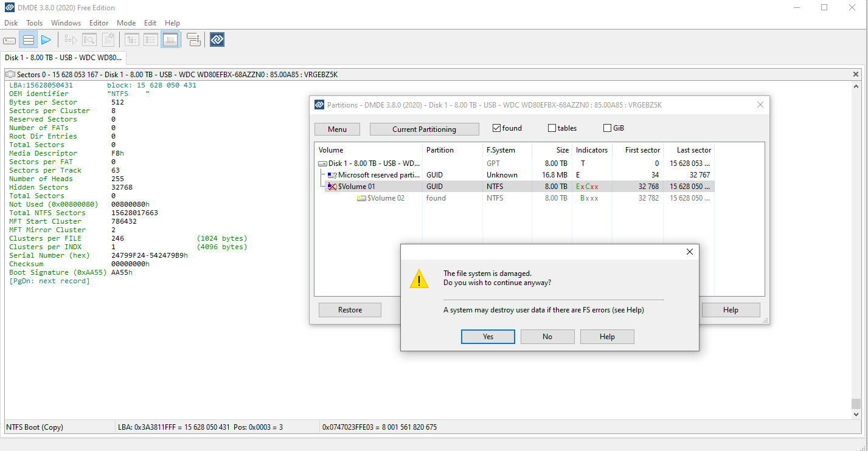Close the file system damaged dialog

689,252
